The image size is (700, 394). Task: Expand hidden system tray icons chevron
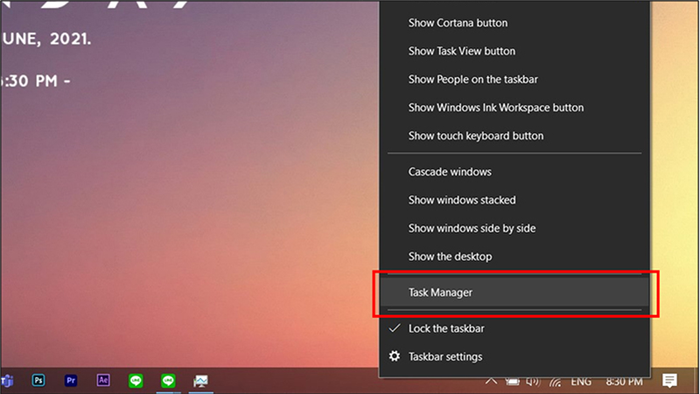click(x=491, y=382)
